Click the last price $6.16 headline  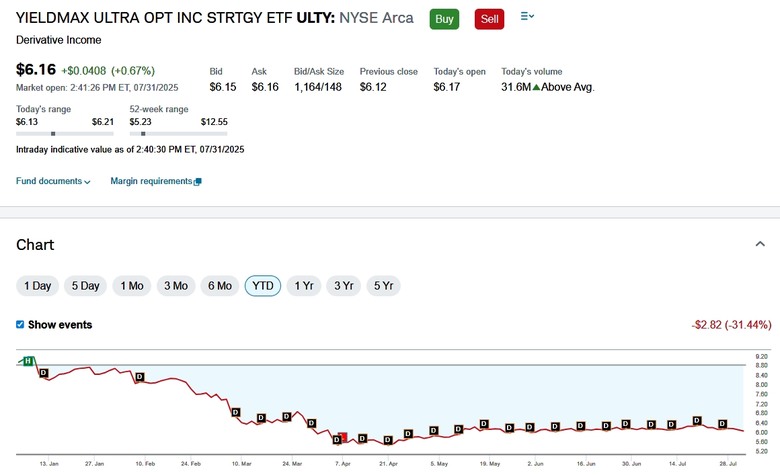36,70
